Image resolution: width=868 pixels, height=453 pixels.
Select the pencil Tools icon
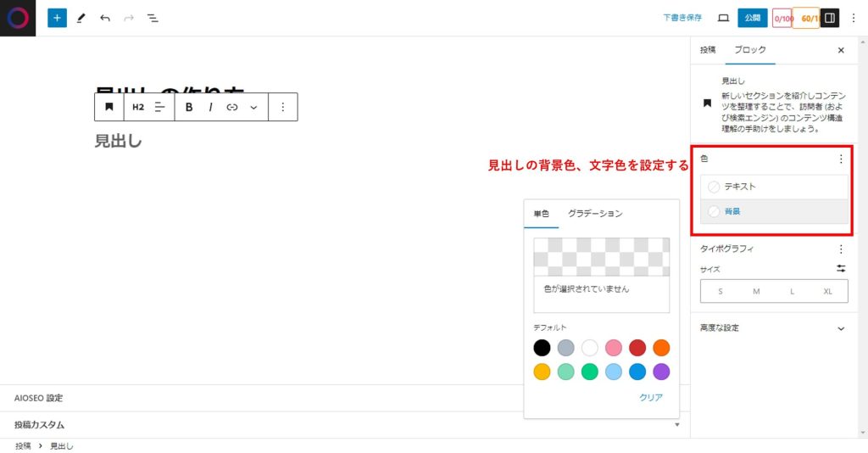81,18
